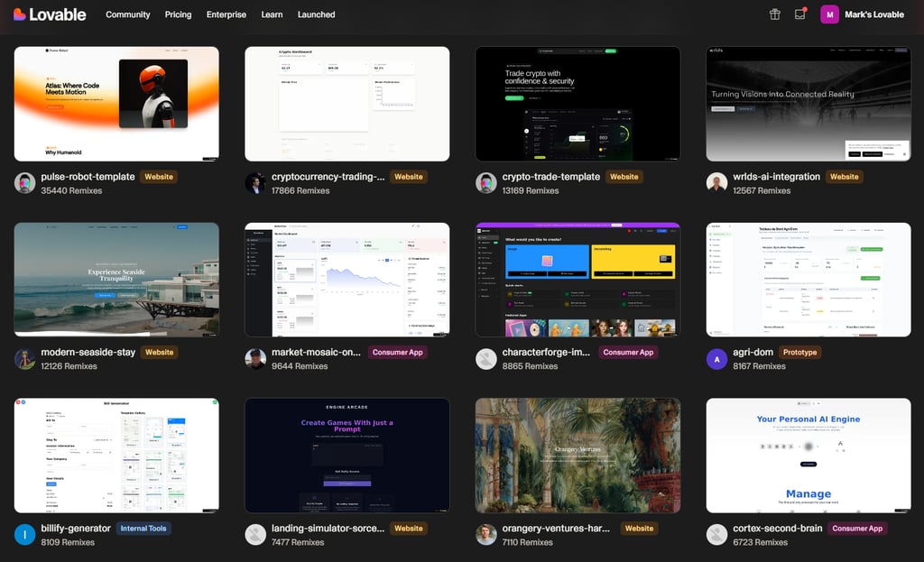Open agri-dom project title

[x=753, y=352]
